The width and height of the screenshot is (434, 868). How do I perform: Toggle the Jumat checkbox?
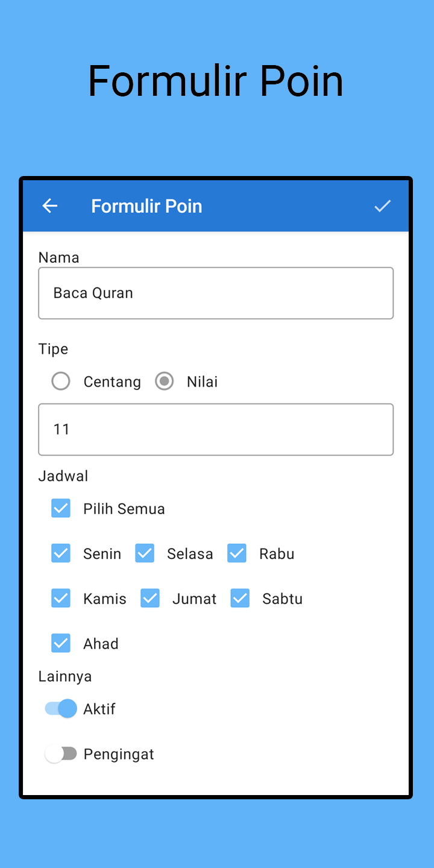click(150, 599)
